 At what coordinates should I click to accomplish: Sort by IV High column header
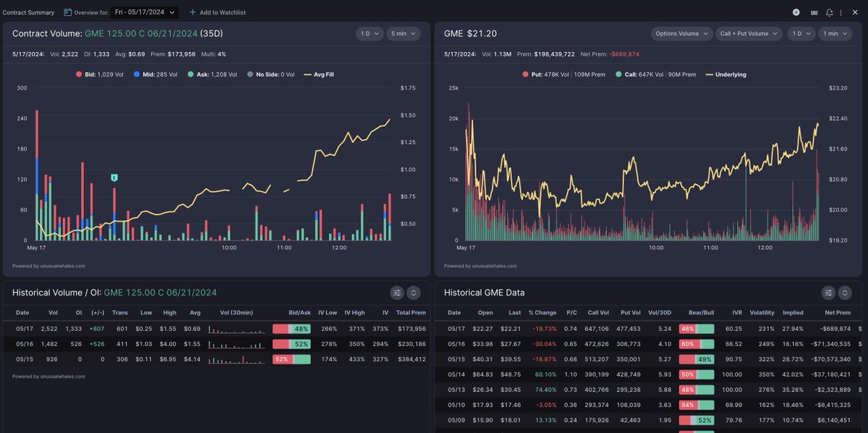tap(354, 313)
